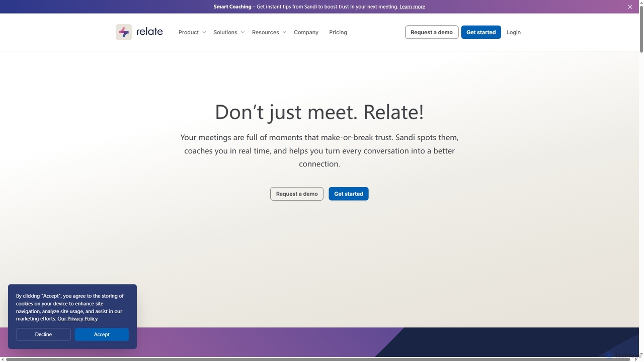Click Get started in the header

click(x=481, y=32)
